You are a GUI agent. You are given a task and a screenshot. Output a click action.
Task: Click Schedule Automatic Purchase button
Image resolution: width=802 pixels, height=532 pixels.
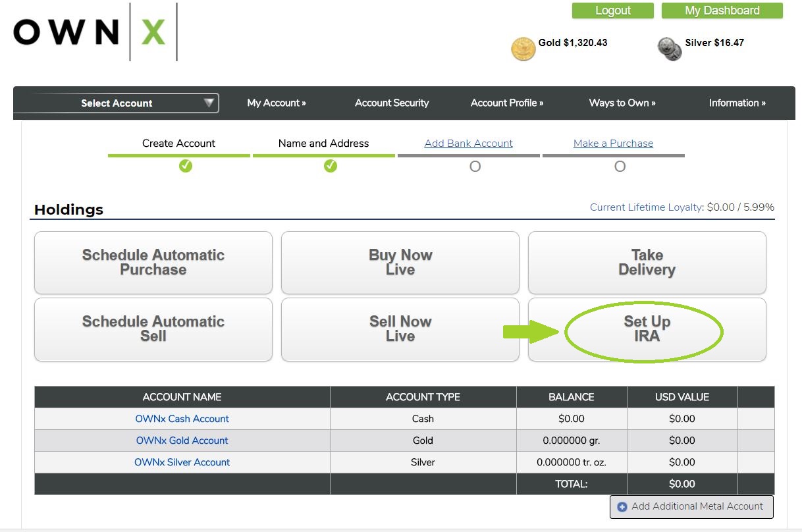click(x=153, y=263)
